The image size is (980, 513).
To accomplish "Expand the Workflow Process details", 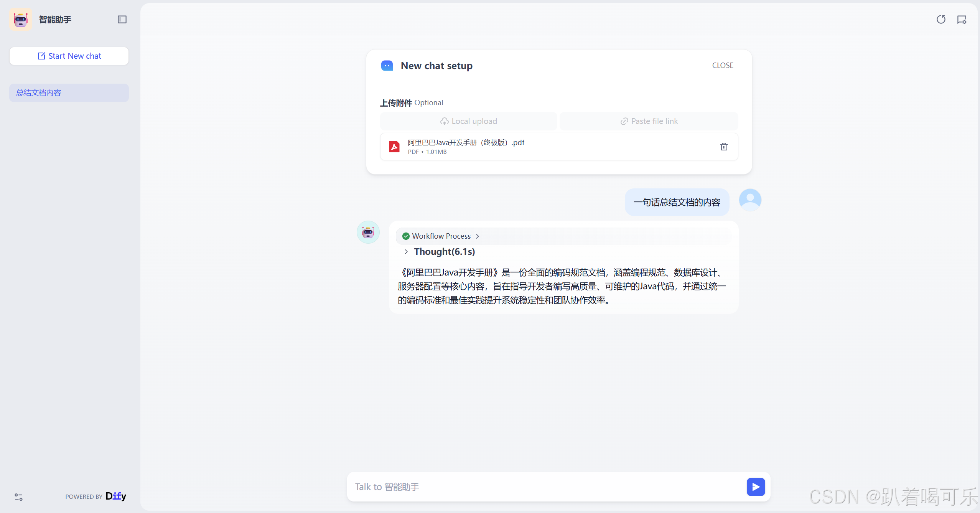I will click(564, 236).
